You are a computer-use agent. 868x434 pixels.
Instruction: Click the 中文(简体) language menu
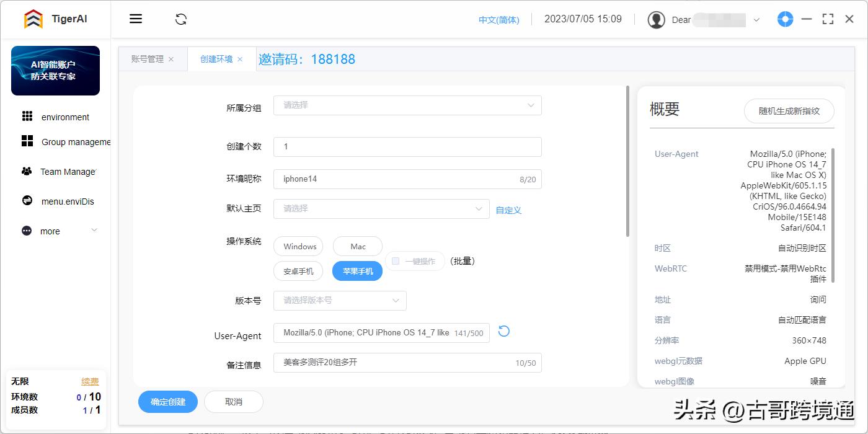[x=499, y=19]
